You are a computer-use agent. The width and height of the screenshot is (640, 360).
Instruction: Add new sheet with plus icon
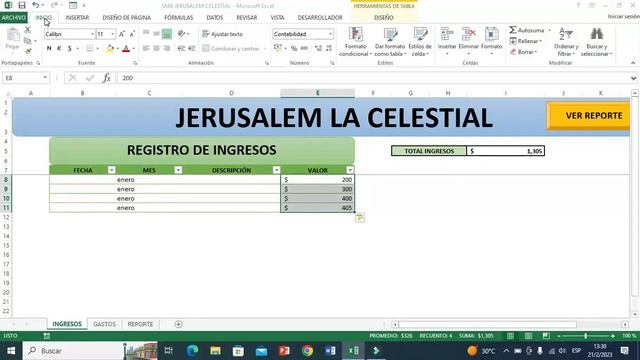tap(178, 324)
